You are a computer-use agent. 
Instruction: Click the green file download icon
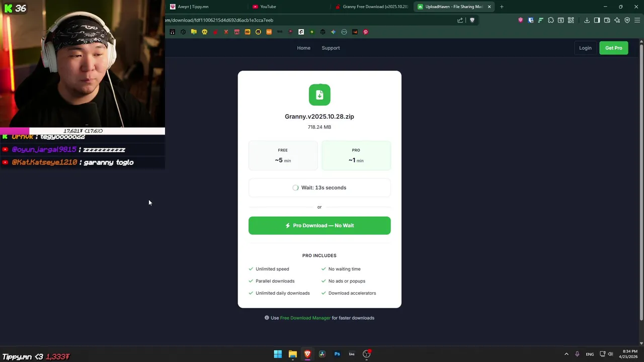[319, 95]
